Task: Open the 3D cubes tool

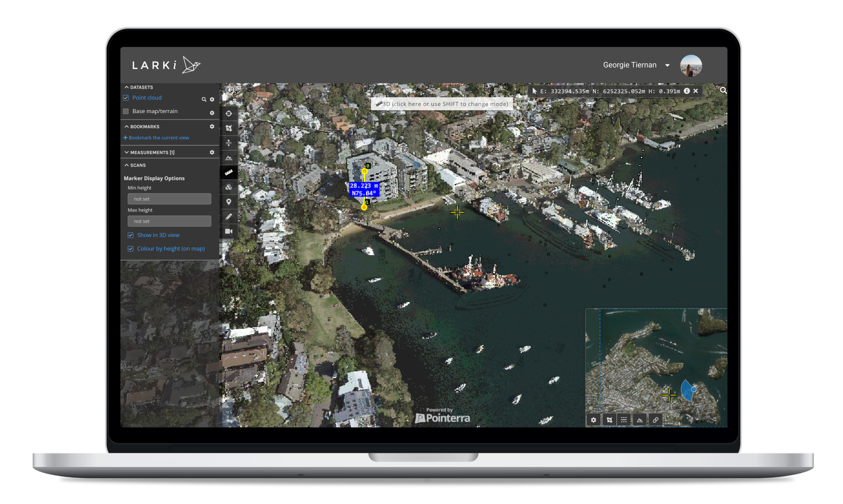Action: 229,187
